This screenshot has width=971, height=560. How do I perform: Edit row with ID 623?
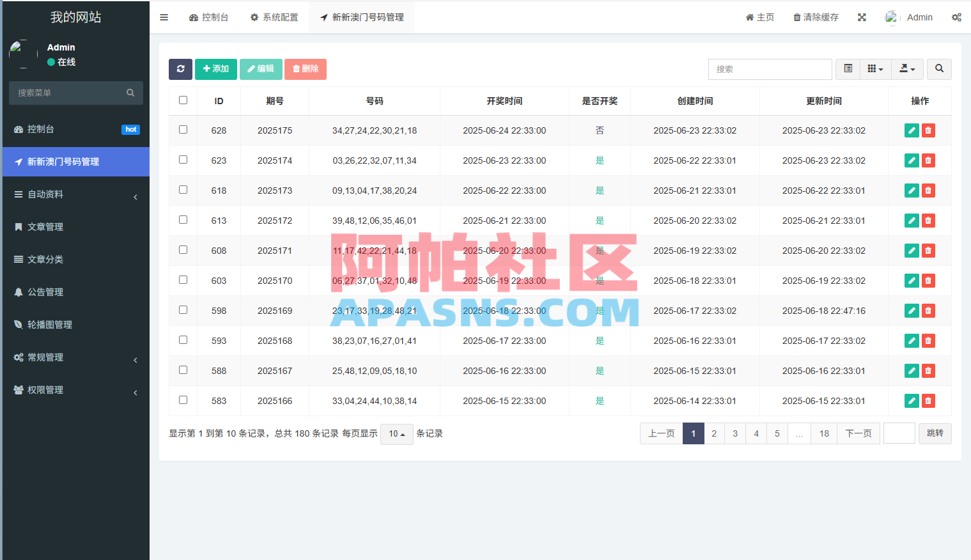[912, 160]
